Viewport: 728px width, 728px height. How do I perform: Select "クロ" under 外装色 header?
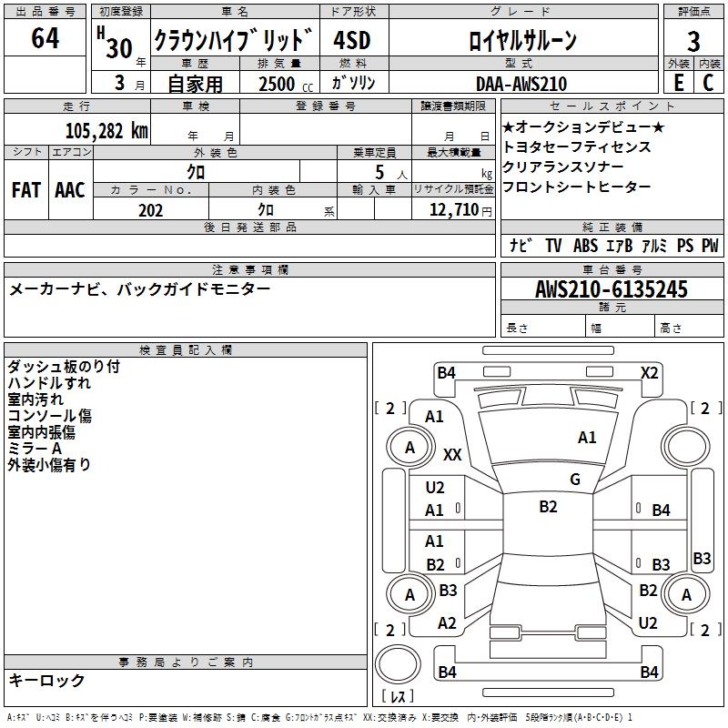coord(196,172)
